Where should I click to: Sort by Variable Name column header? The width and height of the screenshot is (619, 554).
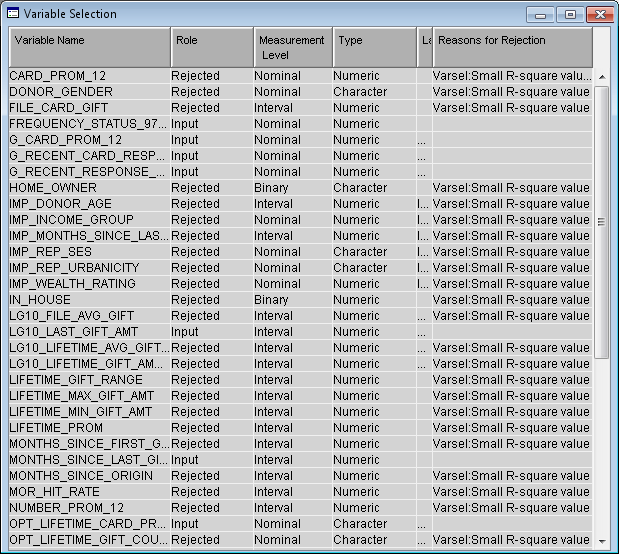pos(90,47)
